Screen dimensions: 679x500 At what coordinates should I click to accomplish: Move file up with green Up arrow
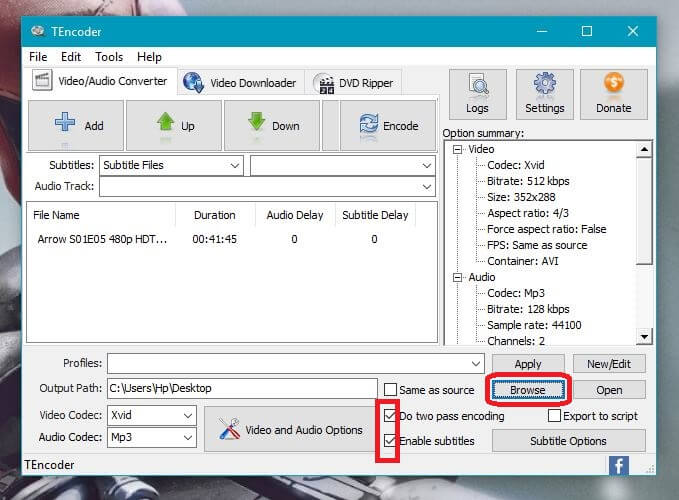point(165,122)
